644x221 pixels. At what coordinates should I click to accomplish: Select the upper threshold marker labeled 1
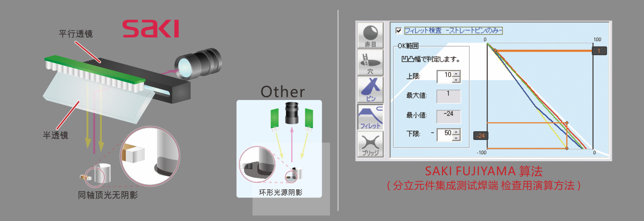click(x=599, y=51)
